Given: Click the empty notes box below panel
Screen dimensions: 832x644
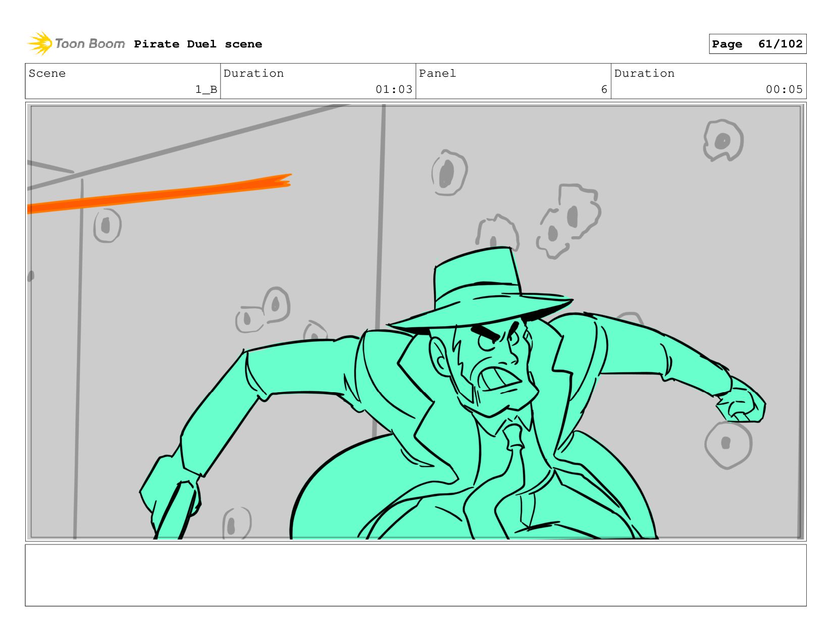Looking at the screenshot, I should click(x=415, y=575).
